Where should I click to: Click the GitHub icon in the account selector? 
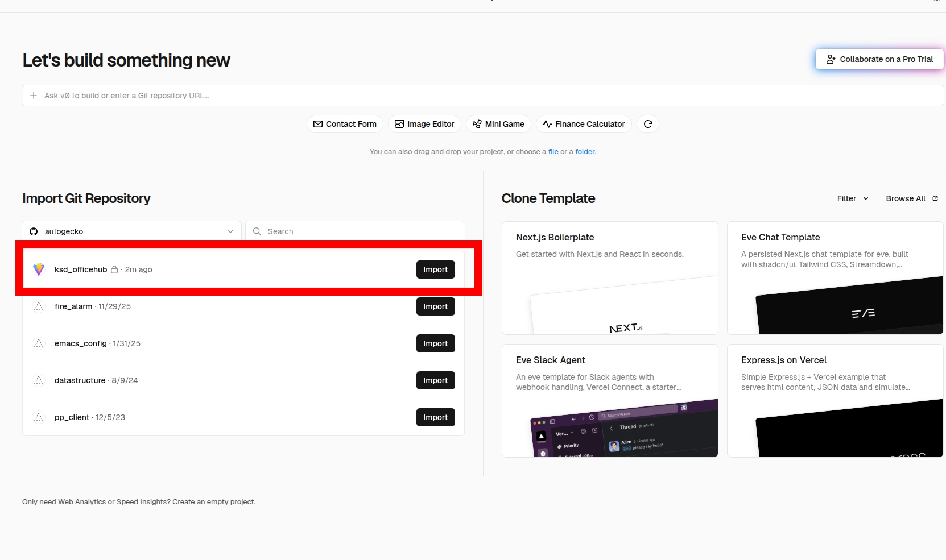[34, 231]
